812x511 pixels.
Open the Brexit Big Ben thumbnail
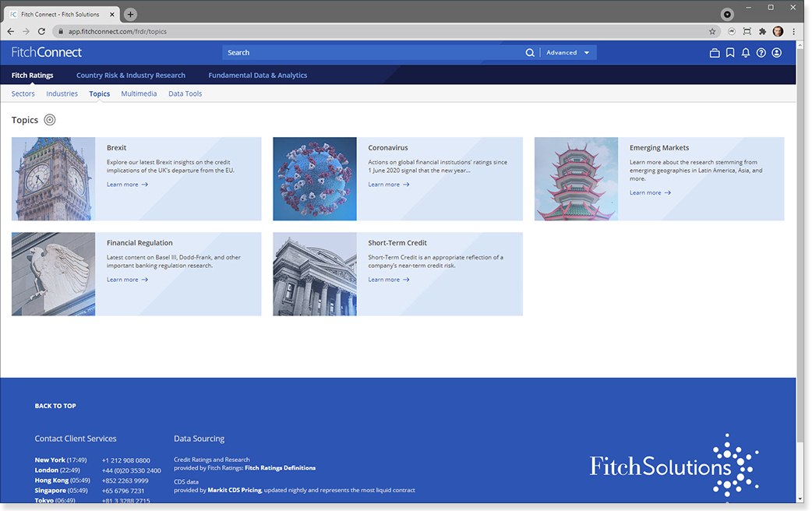[x=53, y=179]
